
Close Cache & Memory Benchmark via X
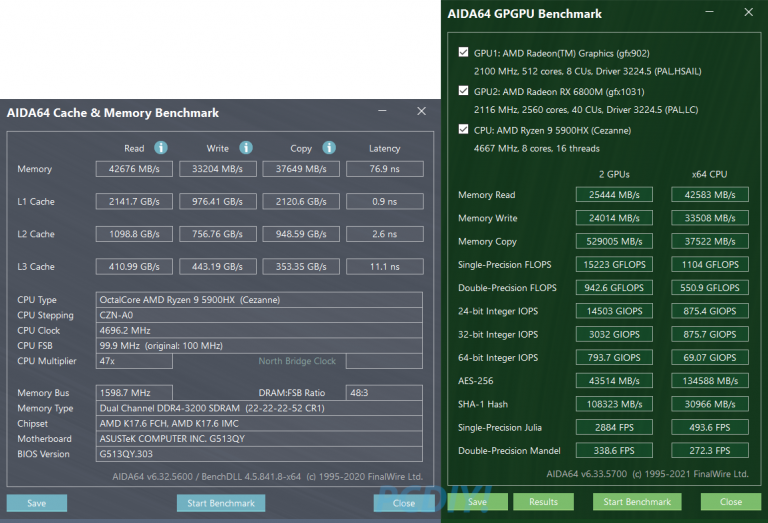click(x=421, y=111)
